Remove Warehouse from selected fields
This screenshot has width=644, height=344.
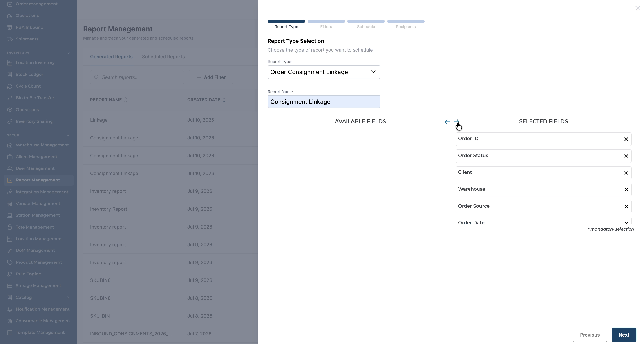click(x=626, y=190)
